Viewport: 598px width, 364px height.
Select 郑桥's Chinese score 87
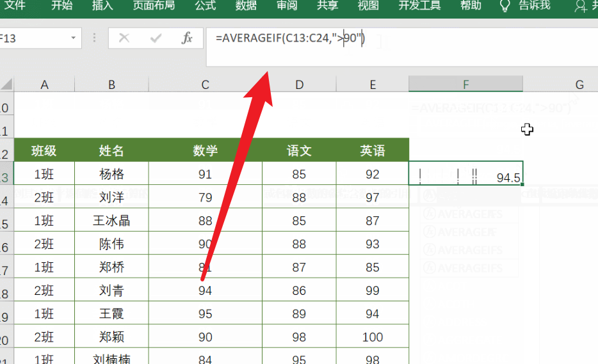[x=300, y=267]
